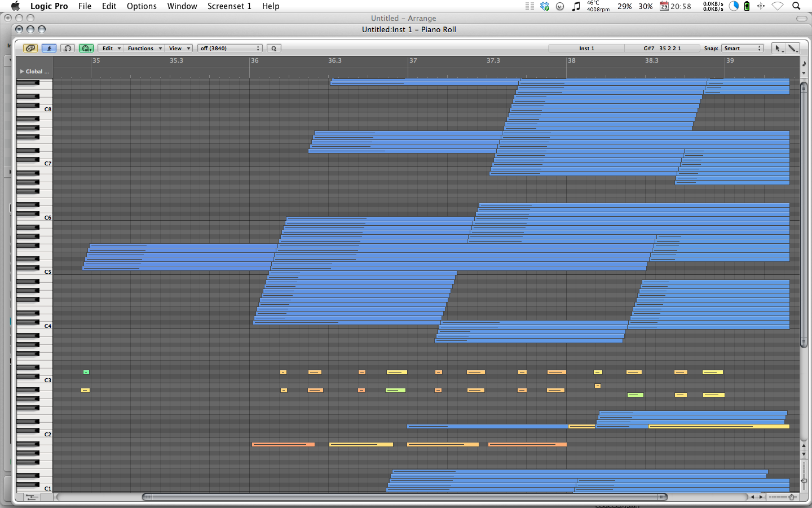Viewport: 812px width, 508px height.
Task: Click the Dropbox menu bar icon
Action: click(545, 6)
